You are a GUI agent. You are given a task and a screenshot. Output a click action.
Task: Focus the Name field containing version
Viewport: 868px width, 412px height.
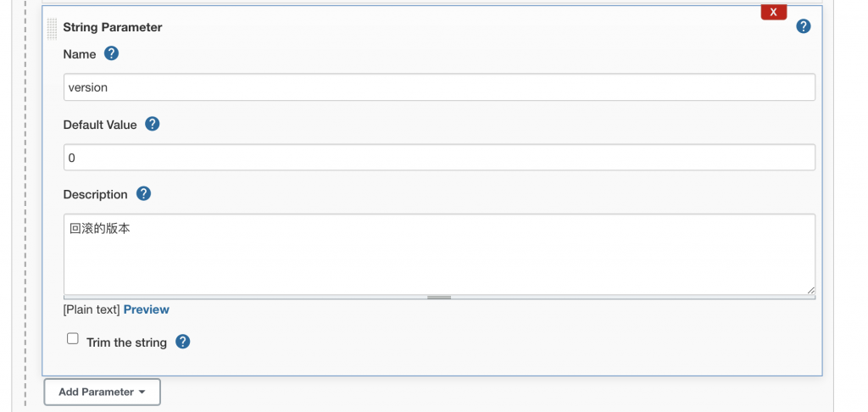pyautogui.click(x=439, y=87)
